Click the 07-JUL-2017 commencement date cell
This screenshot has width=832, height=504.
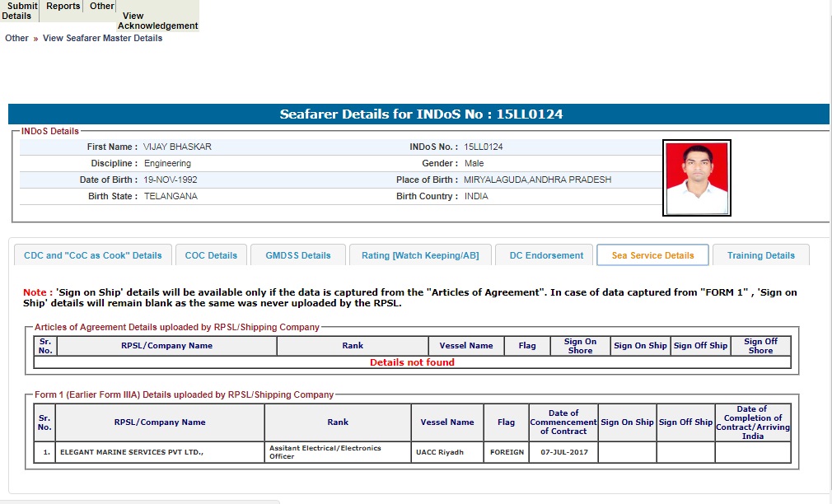tap(563, 452)
